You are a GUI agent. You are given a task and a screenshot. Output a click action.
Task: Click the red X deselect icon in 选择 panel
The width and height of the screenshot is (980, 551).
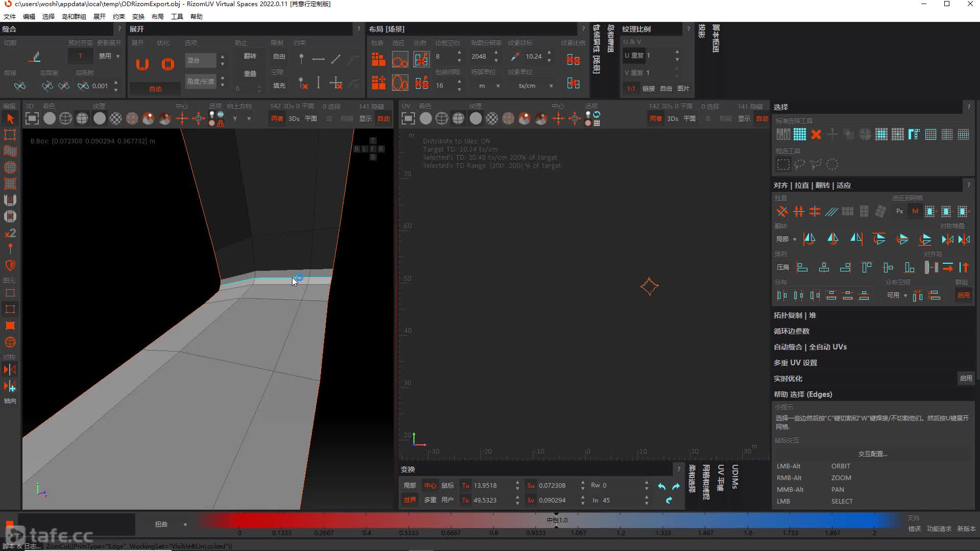pos(816,135)
